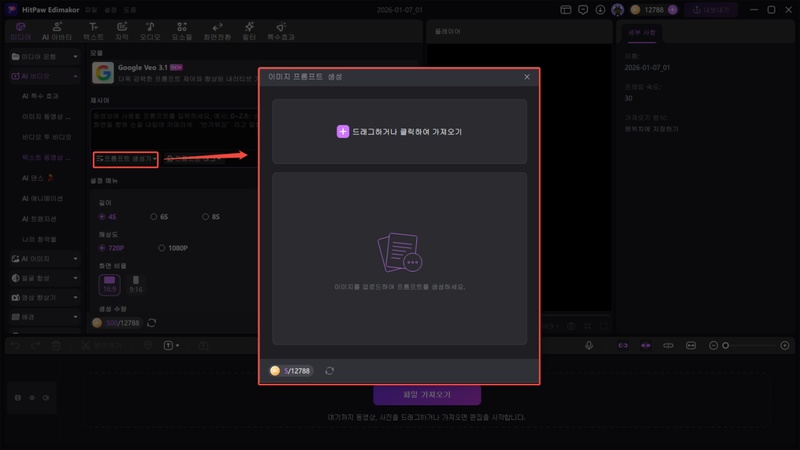Viewport: 800px width, 450px height.
Task: Choose the 16:9 aspect ratio
Action: pos(109,285)
